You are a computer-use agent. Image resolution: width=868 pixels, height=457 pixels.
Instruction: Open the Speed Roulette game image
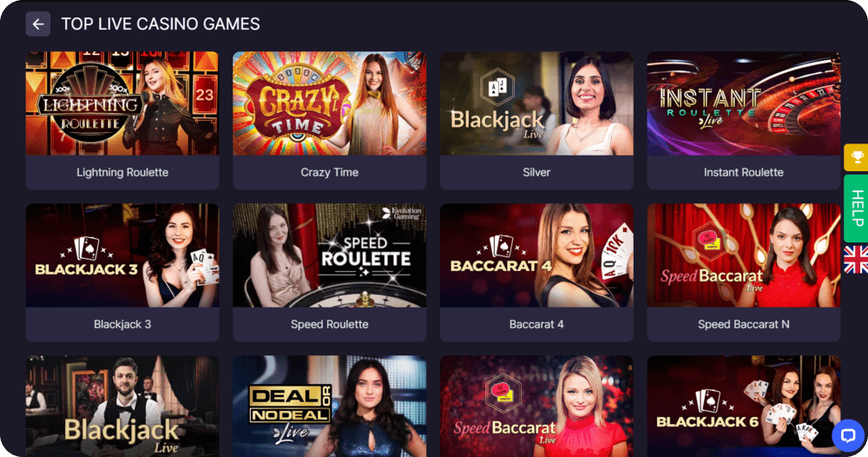pyautogui.click(x=329, y=255)
